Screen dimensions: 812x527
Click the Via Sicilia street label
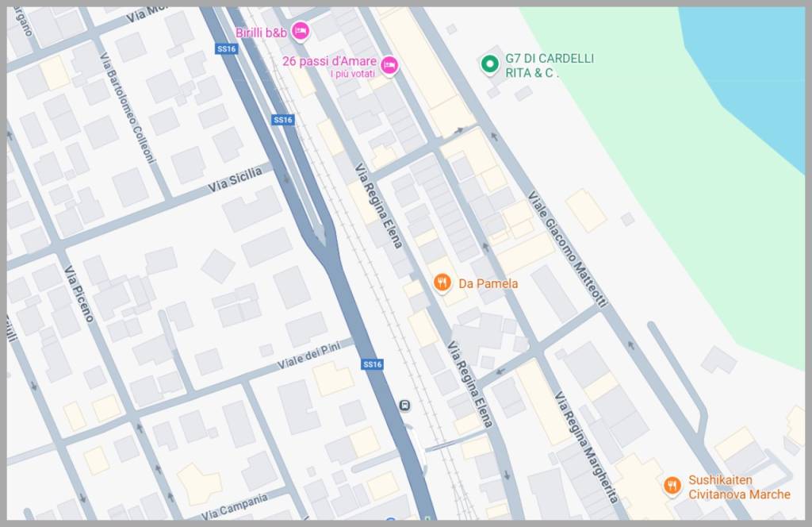coord(235,179)
